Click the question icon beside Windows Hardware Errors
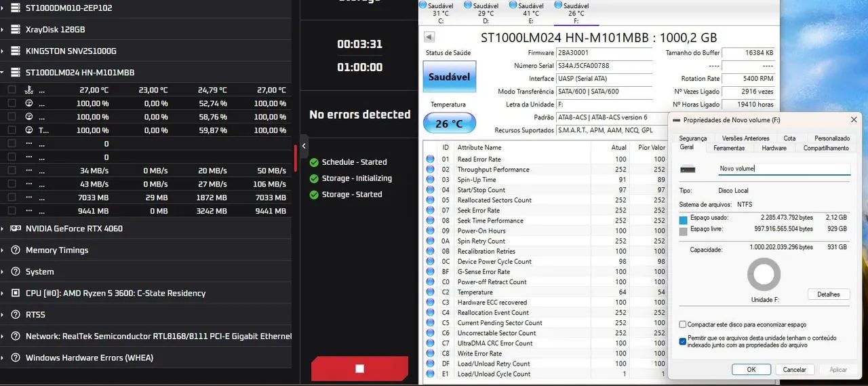This screenshot has height=386, width=868. 15,358
